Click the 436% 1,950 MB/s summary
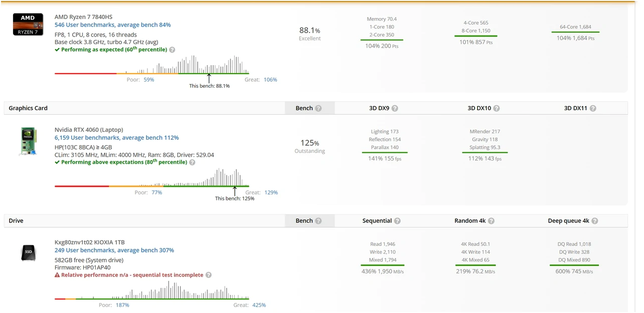644x313 pixels. coord(383,271)
